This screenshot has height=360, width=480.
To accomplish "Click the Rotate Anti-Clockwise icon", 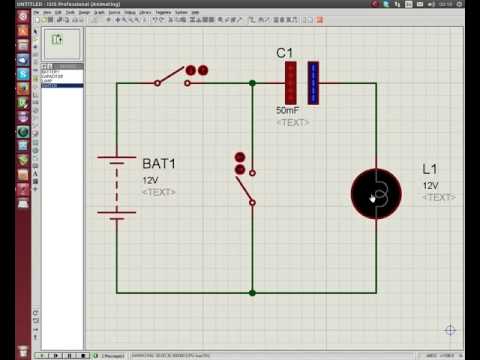I will [x=35, y=321].
